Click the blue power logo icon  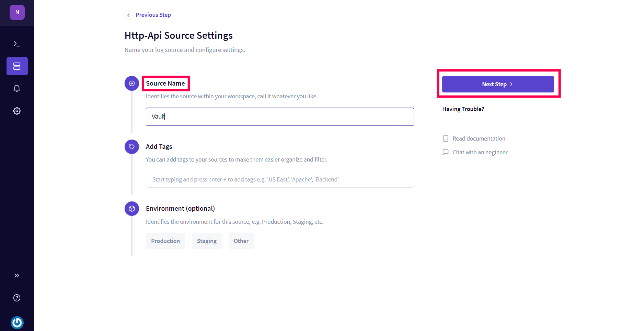(x=17, y=322)
